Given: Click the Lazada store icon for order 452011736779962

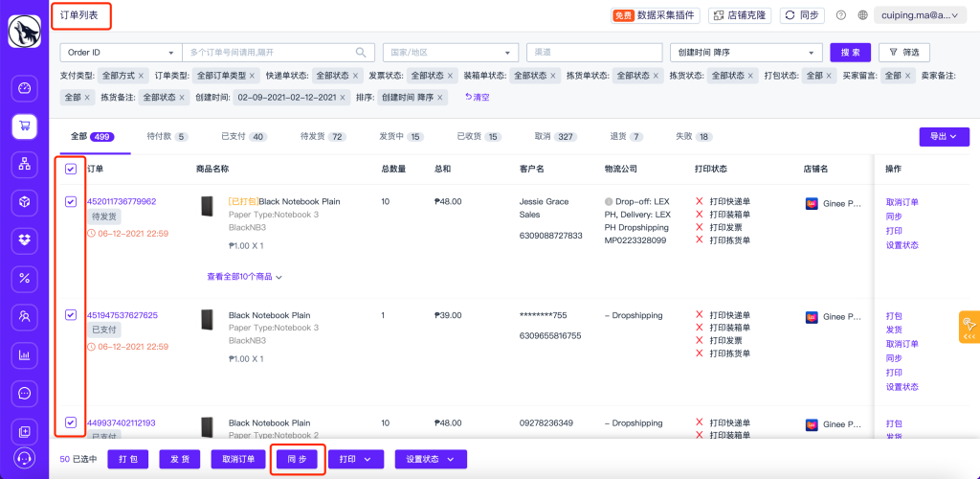Looking at the screenshot, I should 812,204.
